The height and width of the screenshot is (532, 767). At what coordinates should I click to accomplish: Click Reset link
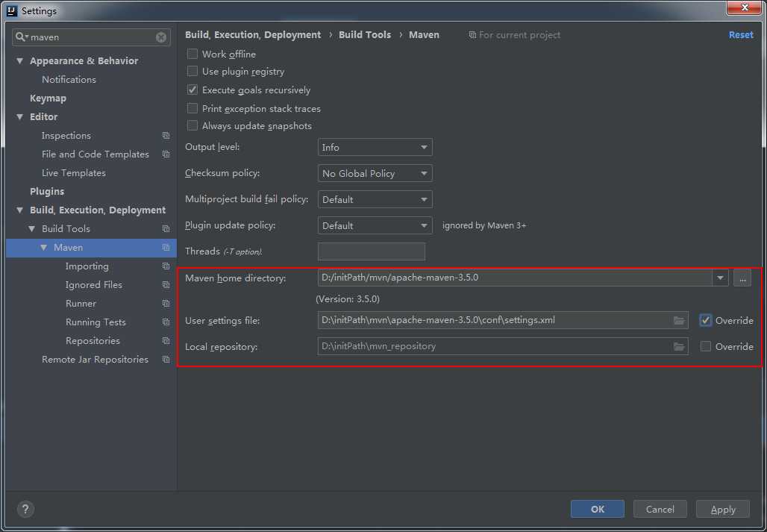pyautogui.click(x=741, y=35)
